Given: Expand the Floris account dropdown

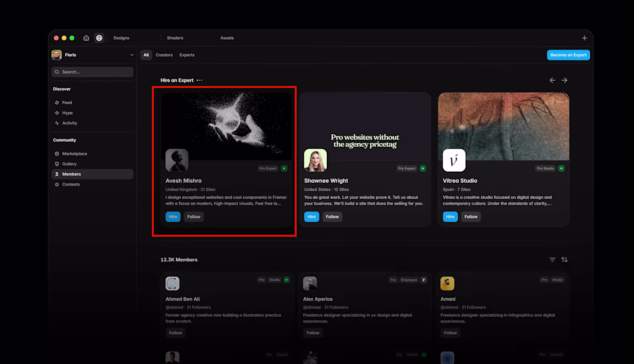Looking at the screenshot, I should 131,55.
